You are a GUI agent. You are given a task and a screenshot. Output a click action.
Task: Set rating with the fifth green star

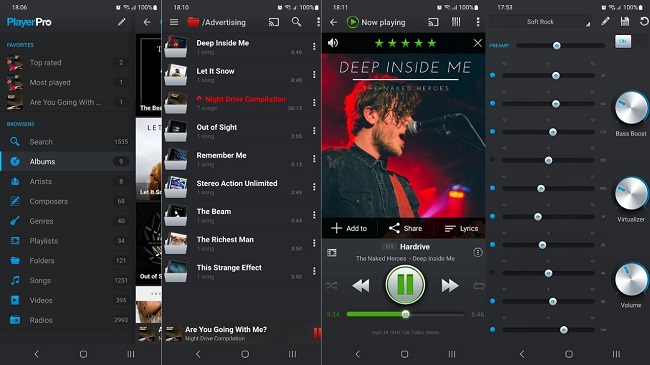tap(432, 43)
